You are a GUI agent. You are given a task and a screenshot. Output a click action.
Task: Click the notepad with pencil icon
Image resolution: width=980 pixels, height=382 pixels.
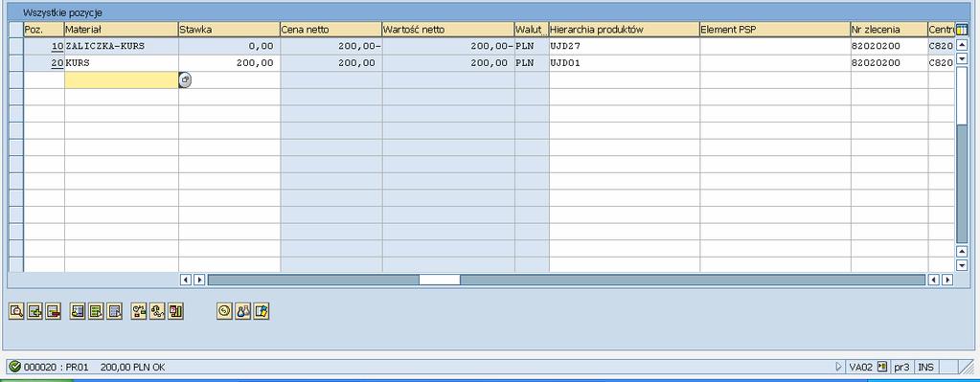click(x=262, y=311)
